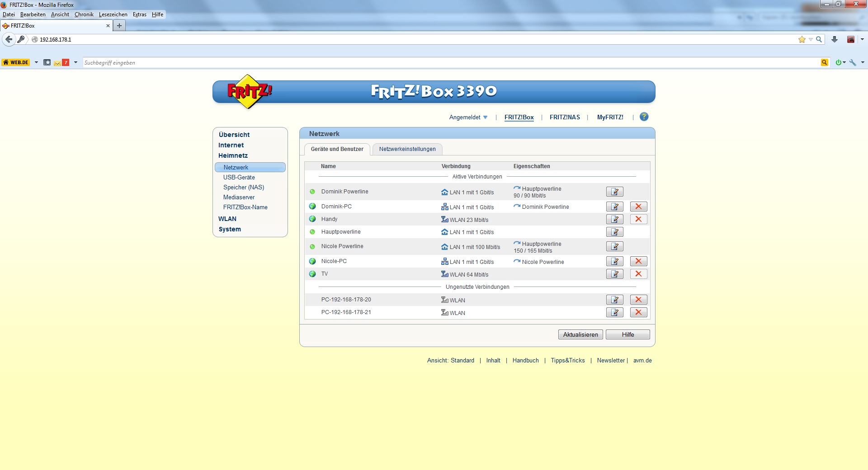Select Speicher (NAS) in the sidebar
This screenshot has height=470, width=868.
click(244, 187)
